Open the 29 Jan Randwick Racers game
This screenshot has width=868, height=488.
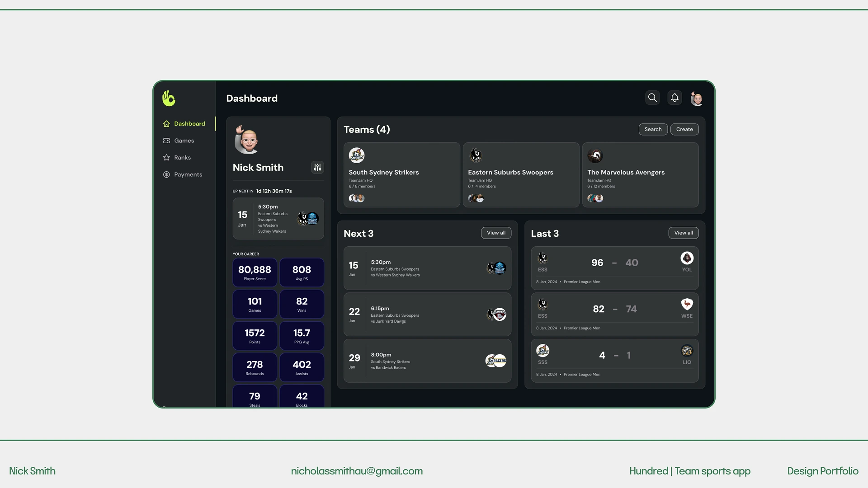pyautogui.click(x=427, y=361)
